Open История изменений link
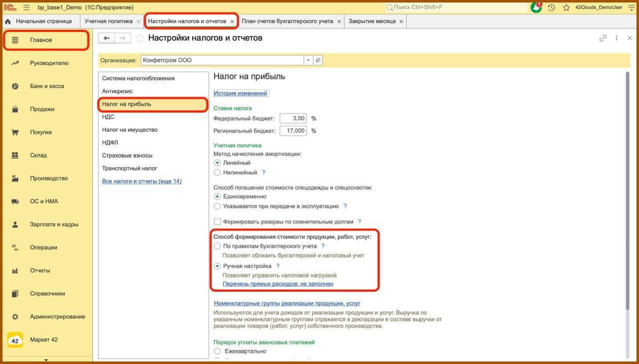639x364 pixels. click(x=241, y=93)
